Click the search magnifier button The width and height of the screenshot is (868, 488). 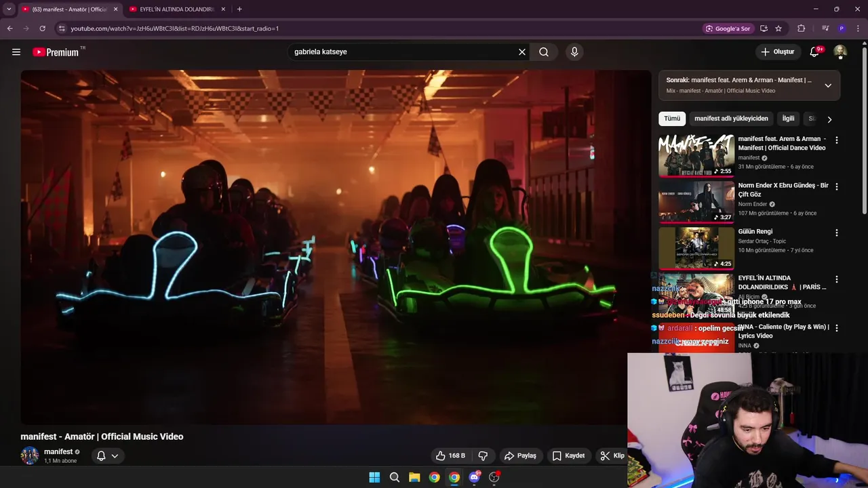(x=544, y=52)
